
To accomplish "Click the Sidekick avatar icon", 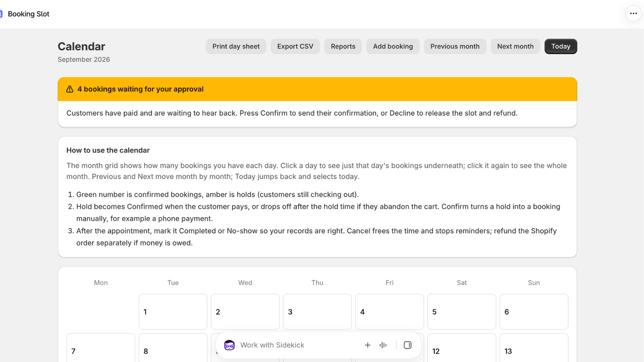I will 229,345.
